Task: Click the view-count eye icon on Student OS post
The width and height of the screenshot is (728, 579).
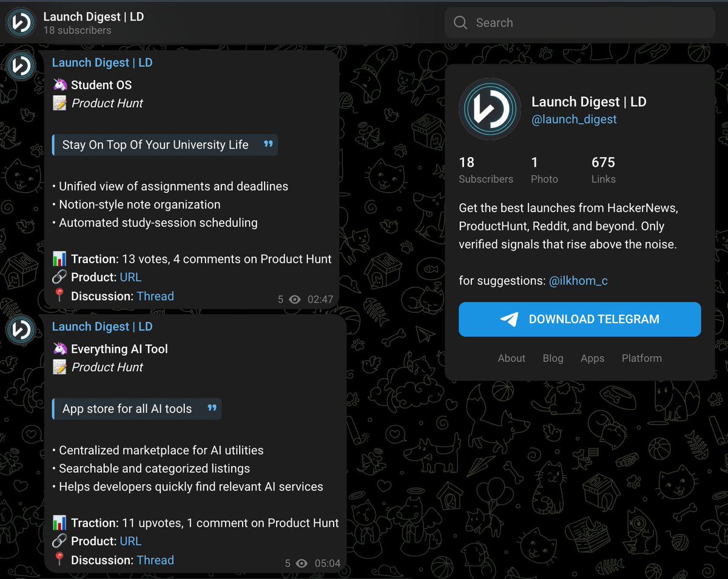Action: click(x=295, y=300)
